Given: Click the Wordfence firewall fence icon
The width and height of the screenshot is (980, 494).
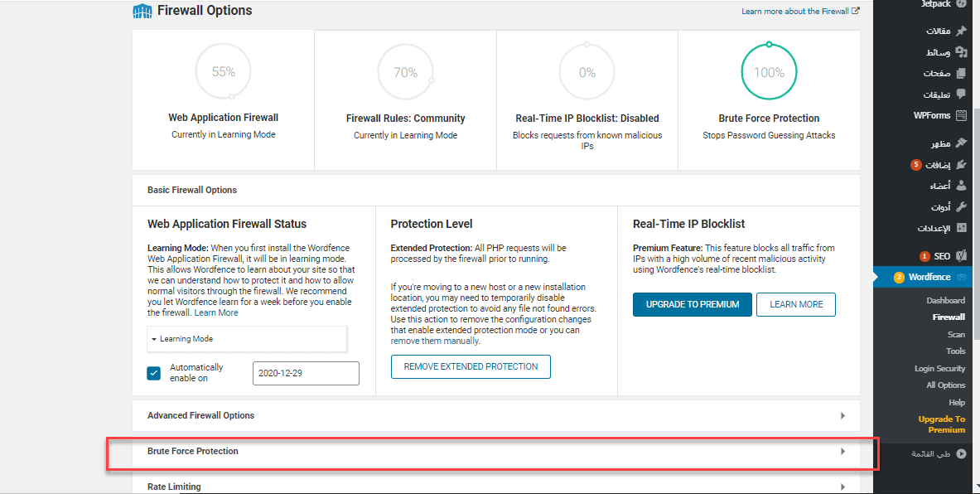Looking at the screenshot, I should 142,11.
